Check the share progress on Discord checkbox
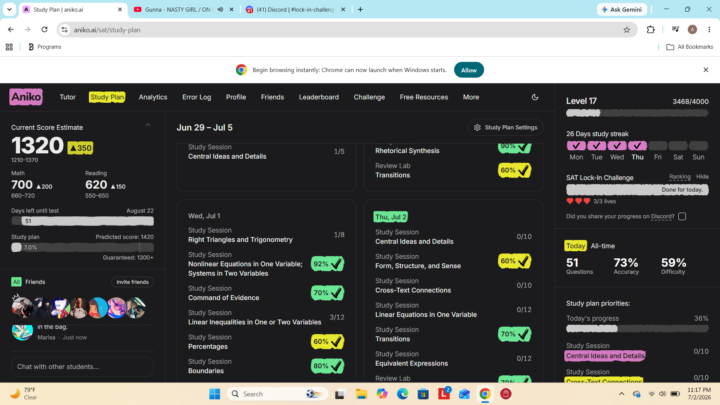This screenshot has height=405, width=720. point(682,216)
